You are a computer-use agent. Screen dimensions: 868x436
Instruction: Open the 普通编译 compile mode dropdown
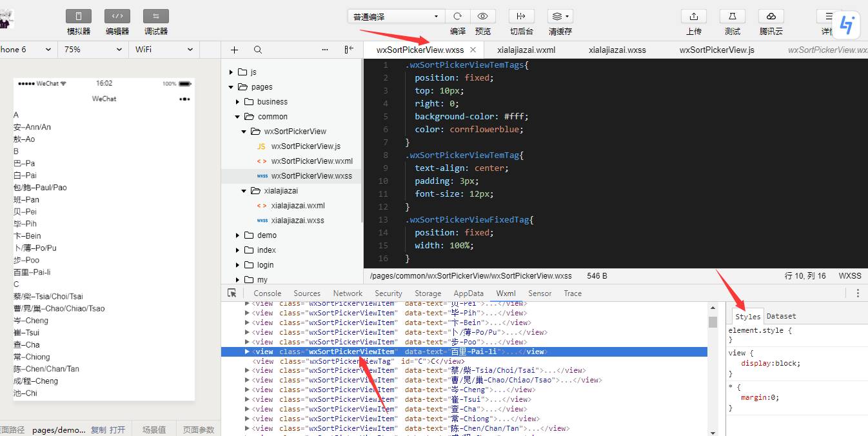pos(396,17)
